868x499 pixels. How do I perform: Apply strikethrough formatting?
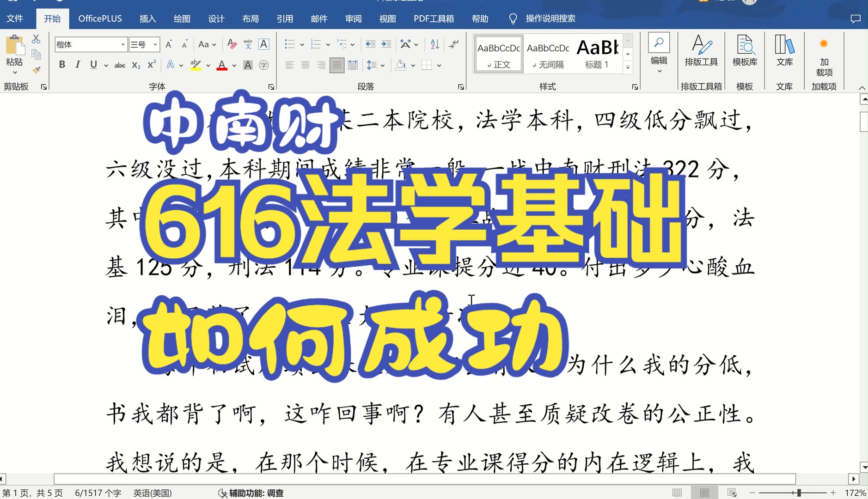coord(120,65)
